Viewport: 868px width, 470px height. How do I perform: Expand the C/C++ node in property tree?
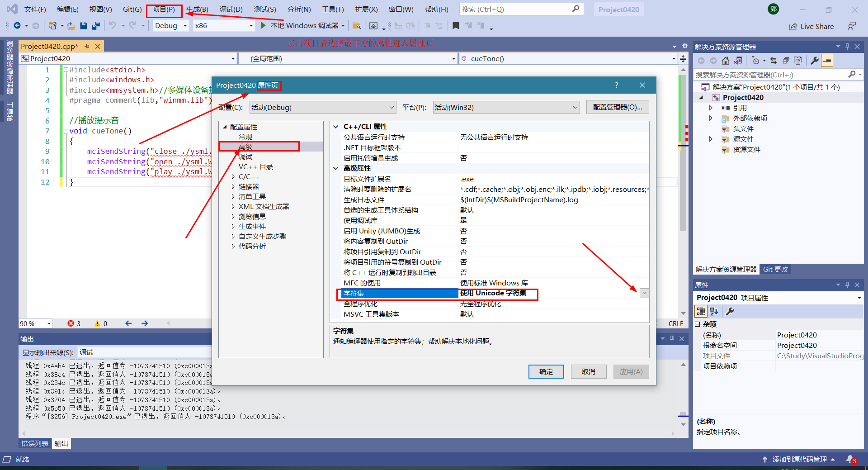coord(233,176)
